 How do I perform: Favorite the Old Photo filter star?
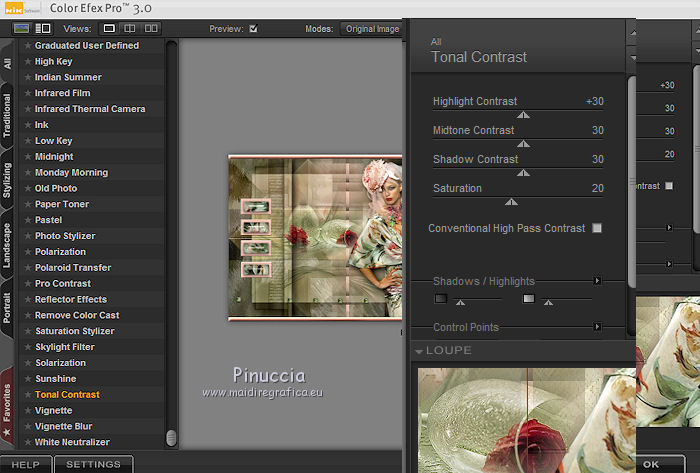(x=28, y=188)
